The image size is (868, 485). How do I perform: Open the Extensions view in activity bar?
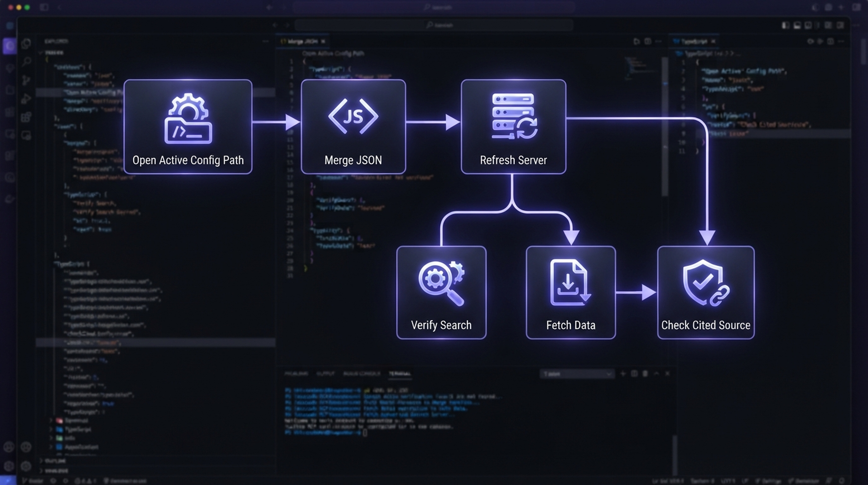point(26,117)
